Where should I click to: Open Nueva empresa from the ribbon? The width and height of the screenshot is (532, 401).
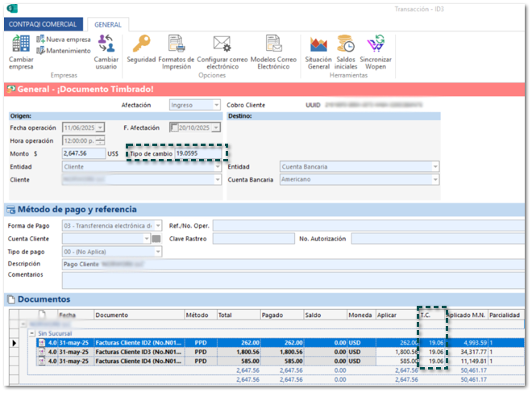pyautogui.click(x=63, y=39)
